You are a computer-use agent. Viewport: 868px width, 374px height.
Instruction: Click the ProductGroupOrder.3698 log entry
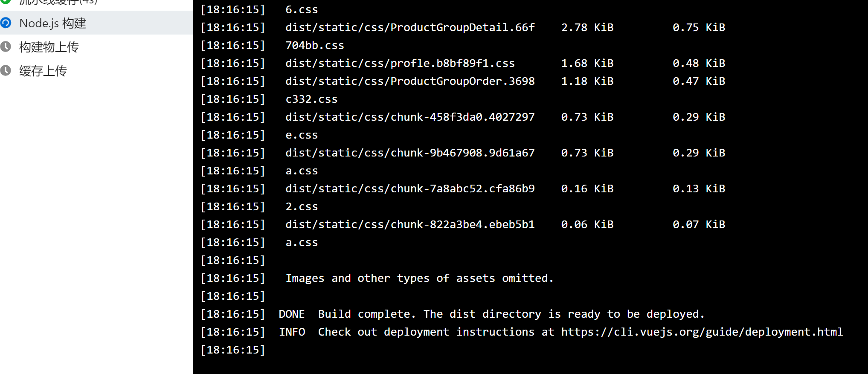click(409, 81)
